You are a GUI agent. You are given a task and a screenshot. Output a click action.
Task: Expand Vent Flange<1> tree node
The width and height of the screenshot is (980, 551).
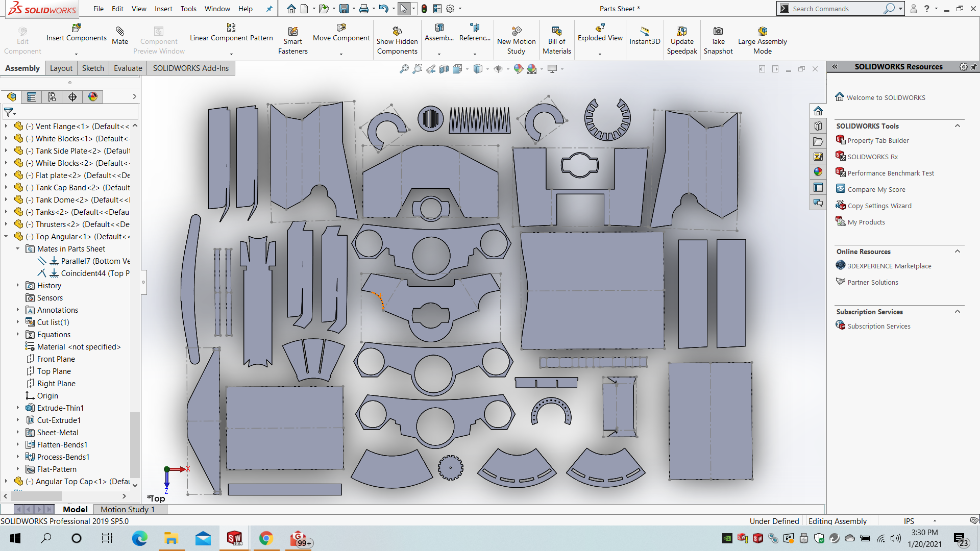(6, 126)
